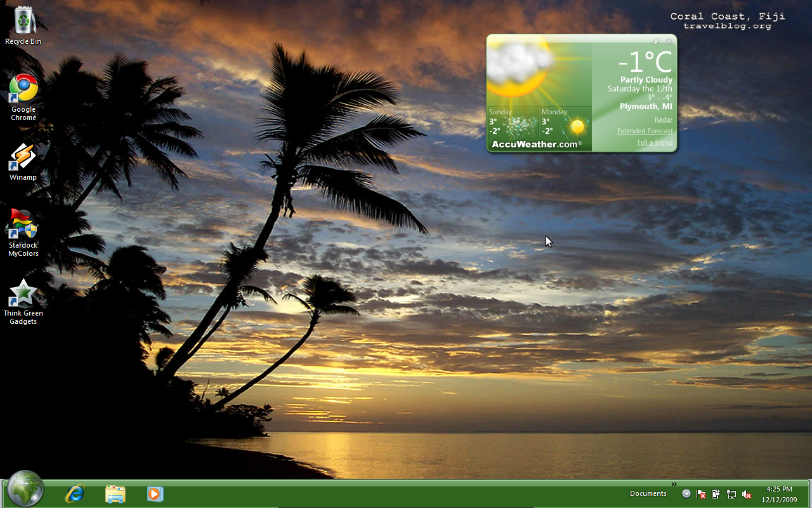
Task: Open the Security Center flag tray icon
Action: [700, 493]
